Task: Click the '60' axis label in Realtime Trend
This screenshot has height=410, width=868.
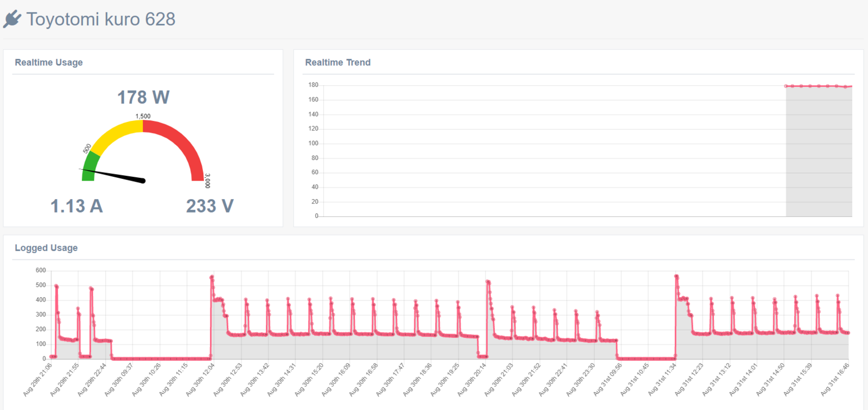Action: point(315,172)
